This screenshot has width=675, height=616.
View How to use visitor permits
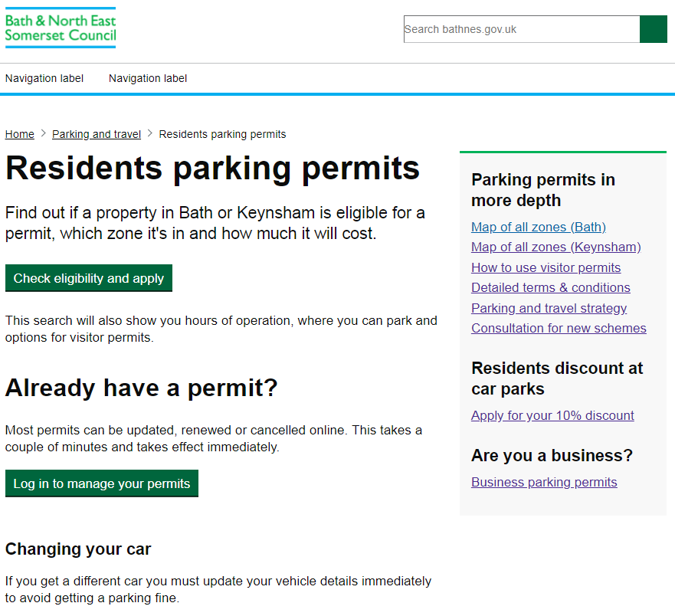[x=546, y=267]
